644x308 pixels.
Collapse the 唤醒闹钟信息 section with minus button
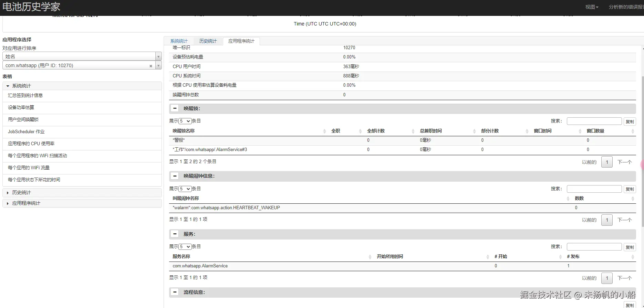175,176
